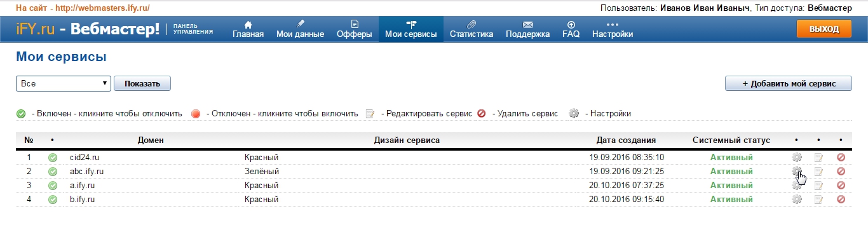
Task: Disable abc.ify.ru via green status icon
Action: (53, 171)
